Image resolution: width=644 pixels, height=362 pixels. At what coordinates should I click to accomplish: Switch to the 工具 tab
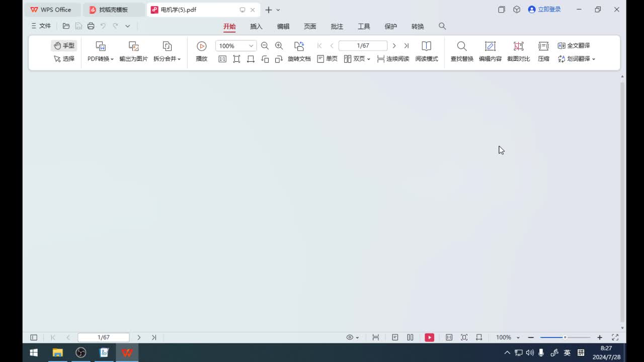click(364, 26)
